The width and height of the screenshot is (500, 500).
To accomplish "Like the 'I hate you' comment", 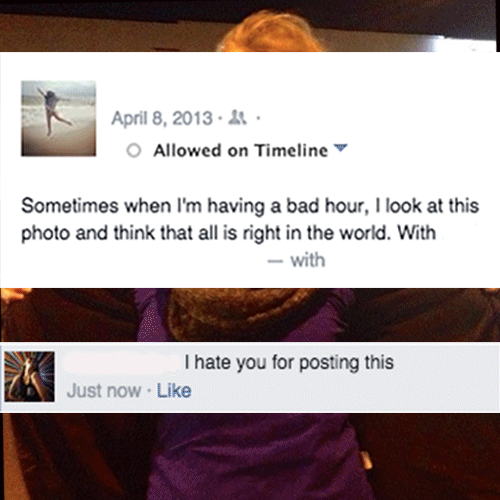I will click(174, 391).
